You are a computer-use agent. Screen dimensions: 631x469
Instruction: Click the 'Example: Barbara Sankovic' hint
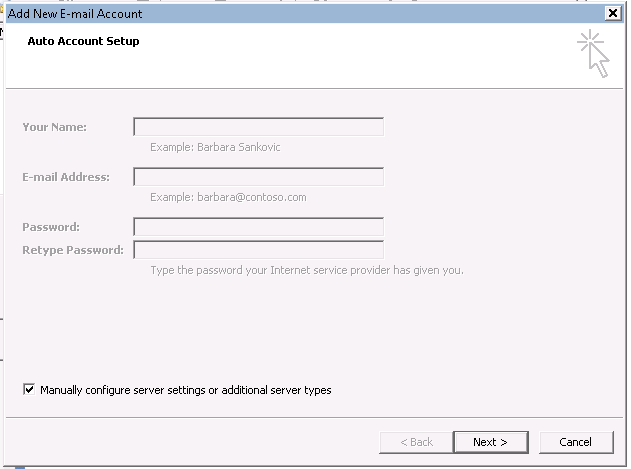pyautogui.click(x=215, y=147)
